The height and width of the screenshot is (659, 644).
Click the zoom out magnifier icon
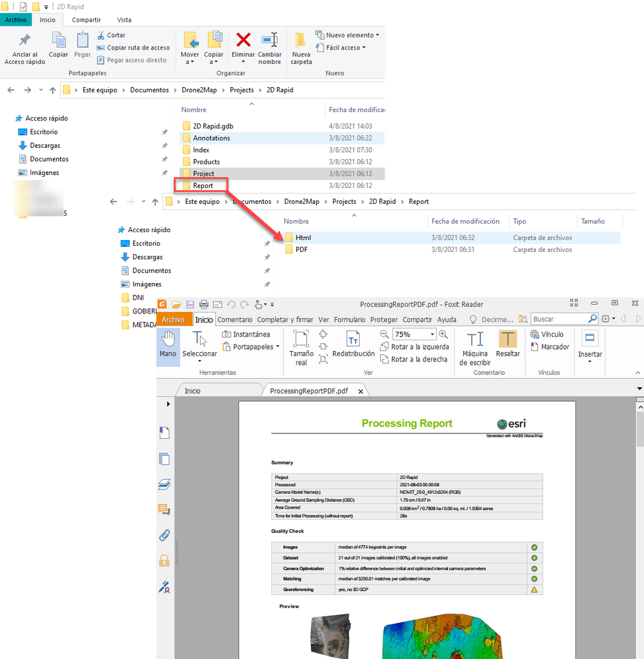point(384,334)
